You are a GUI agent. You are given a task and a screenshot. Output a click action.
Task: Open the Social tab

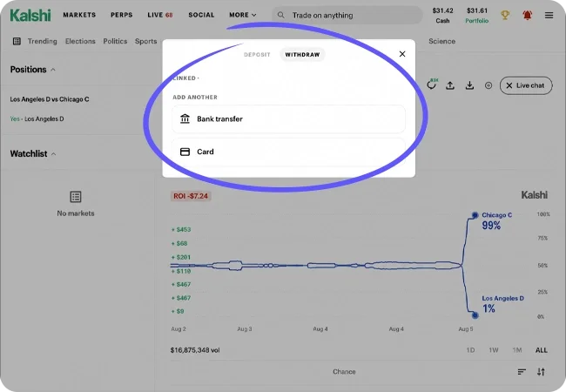click(x=201, y=15)
